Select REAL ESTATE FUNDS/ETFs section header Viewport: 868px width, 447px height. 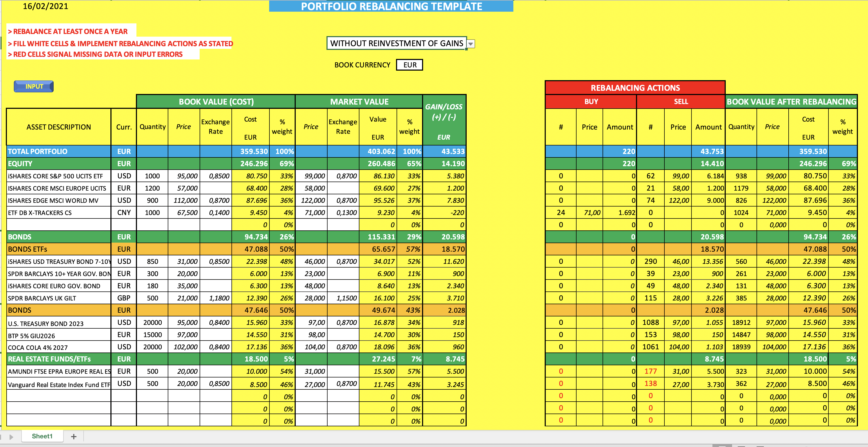click(x=59, y=359)
